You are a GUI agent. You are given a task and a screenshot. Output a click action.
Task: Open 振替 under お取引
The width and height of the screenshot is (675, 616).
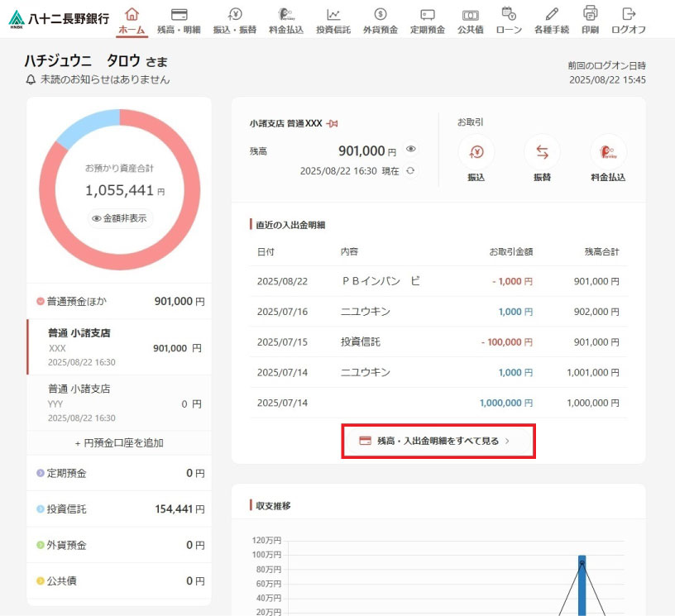[542, 152]
